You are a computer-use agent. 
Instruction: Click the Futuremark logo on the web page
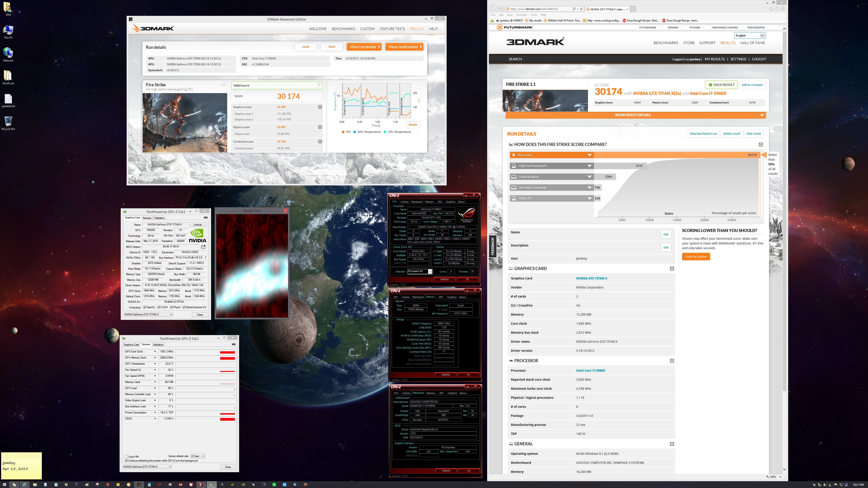click(x=515, y=28)
